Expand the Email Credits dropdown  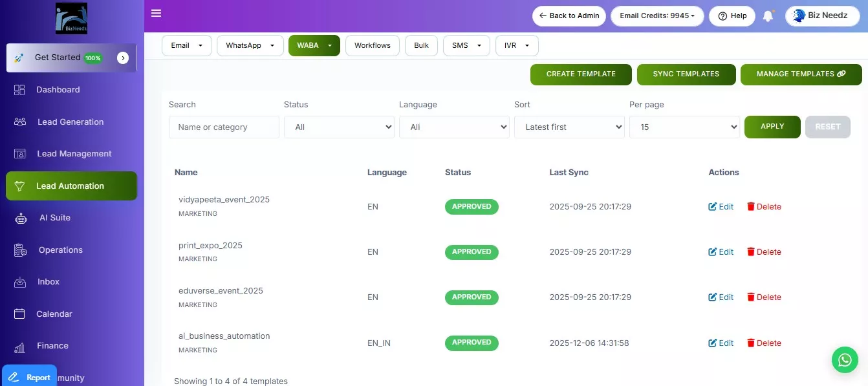point(657,16)
